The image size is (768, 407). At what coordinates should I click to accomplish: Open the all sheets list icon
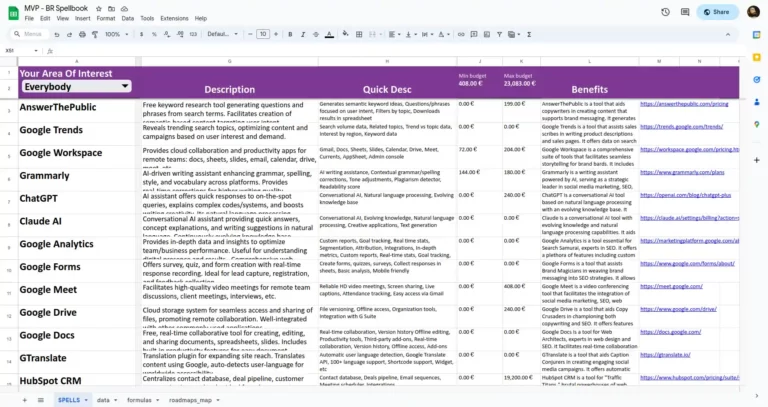41,400
